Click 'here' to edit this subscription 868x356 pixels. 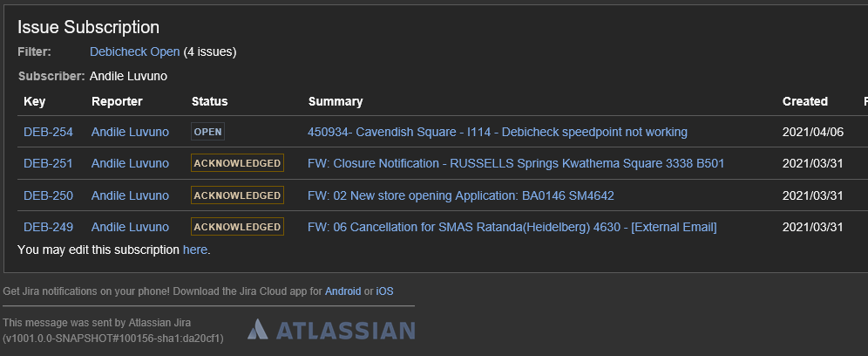pyautogui.click(x=195, y=250)
